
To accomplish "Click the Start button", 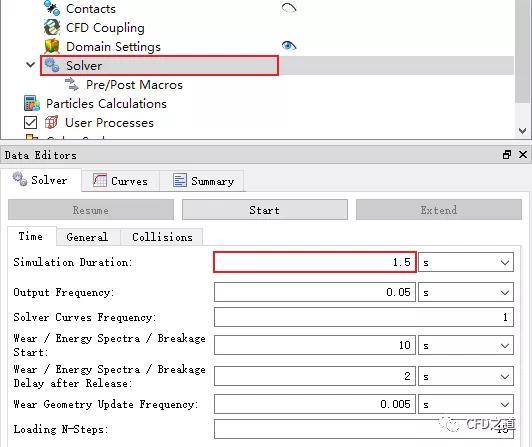I will pos(265,210).
